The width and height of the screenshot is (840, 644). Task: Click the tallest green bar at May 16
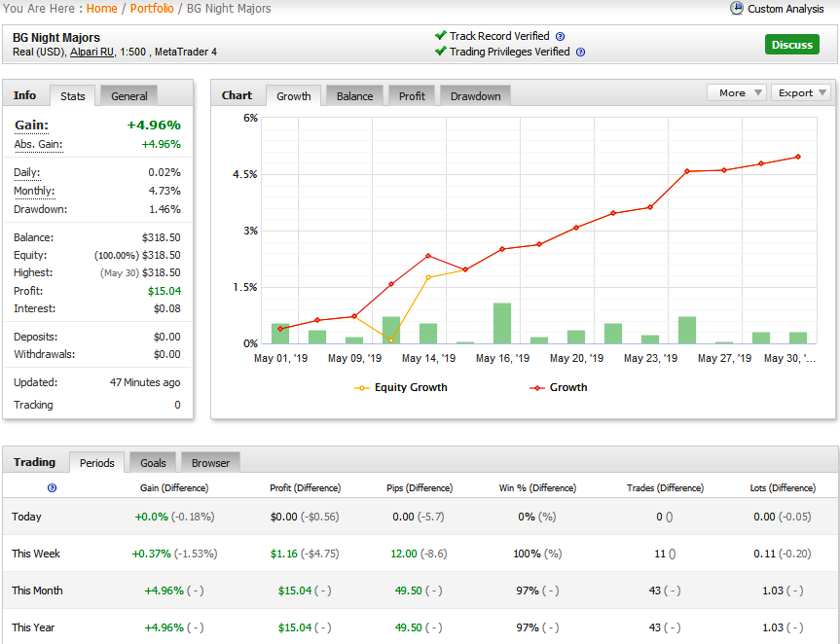(502, 323)
